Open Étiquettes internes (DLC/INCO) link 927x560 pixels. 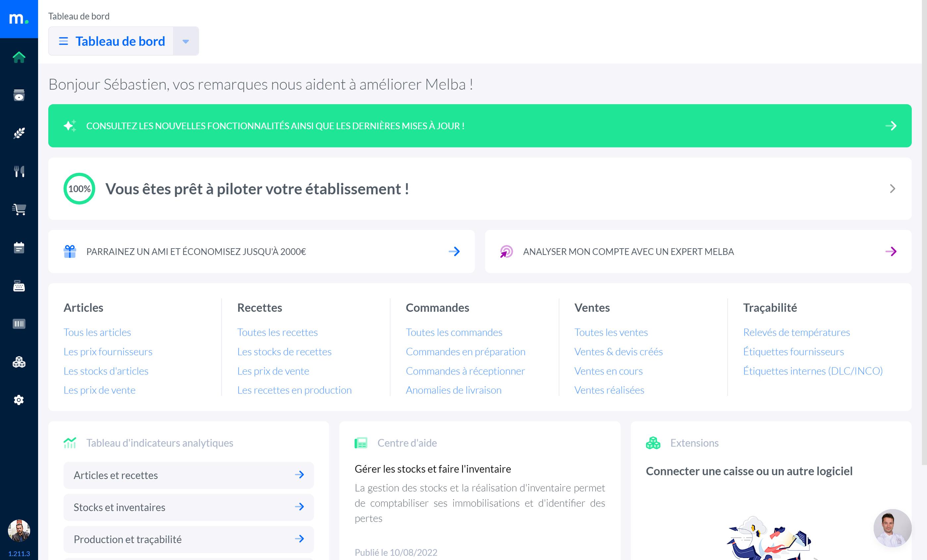click(x=813, y=371)
